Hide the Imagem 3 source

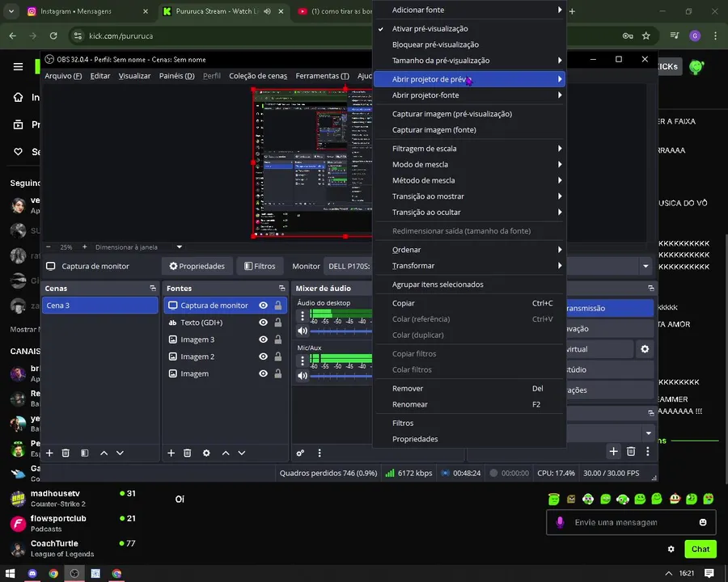[263, 339]
